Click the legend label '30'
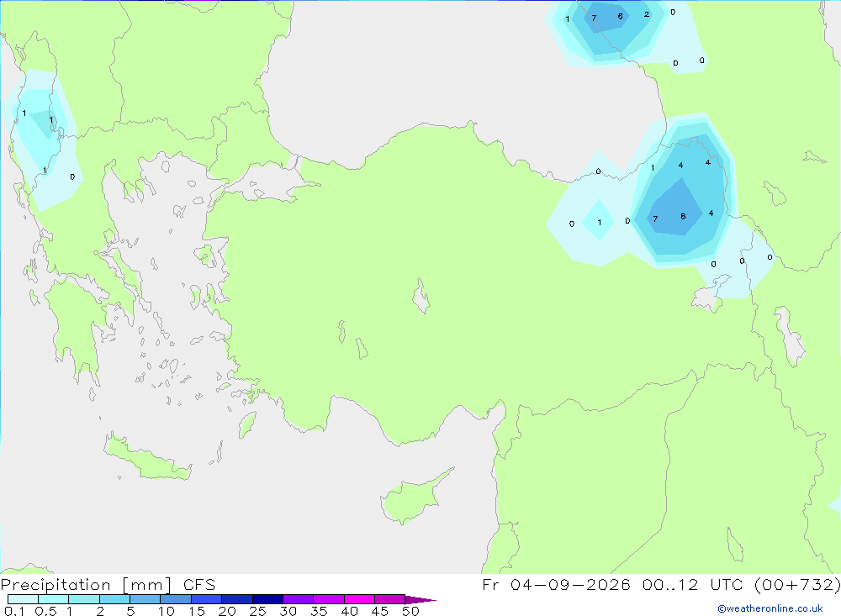The width and height of the screenshot is (841, 616). (x=288, y=611)
